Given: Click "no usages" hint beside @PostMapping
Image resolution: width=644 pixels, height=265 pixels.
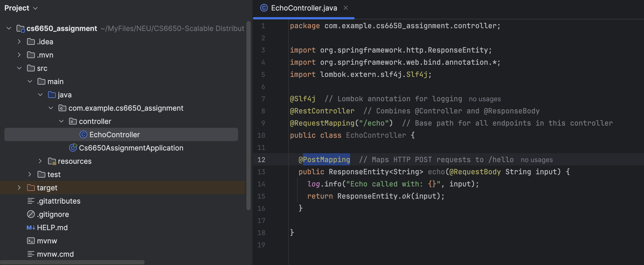Looking at the screenshot, I should (x=537, y=160).
